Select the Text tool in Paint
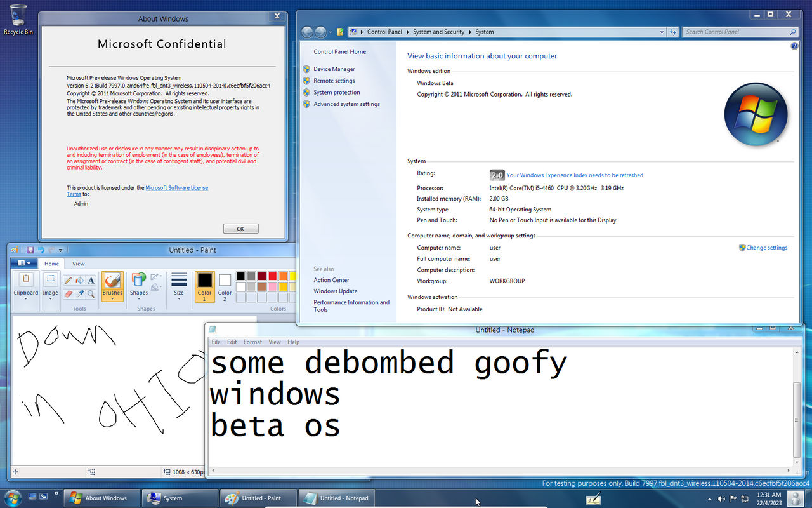The width and height of the screenshot is (812, 508). point(91,280)
